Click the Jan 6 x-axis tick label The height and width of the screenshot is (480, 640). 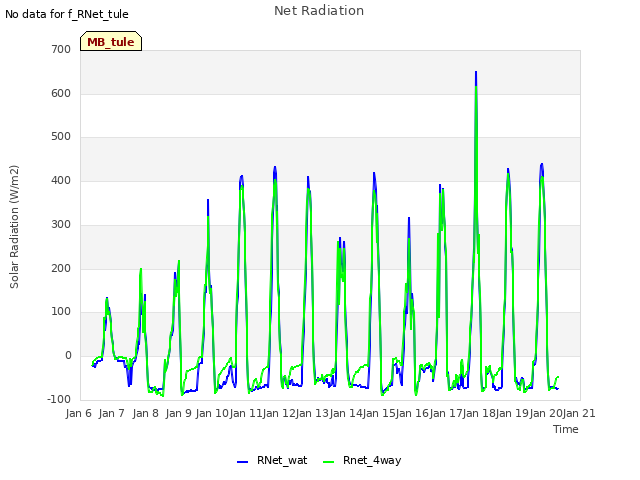point(78,413)
